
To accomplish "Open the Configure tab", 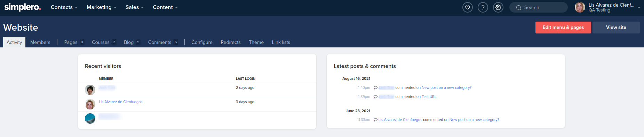I will tap(202, 42).
